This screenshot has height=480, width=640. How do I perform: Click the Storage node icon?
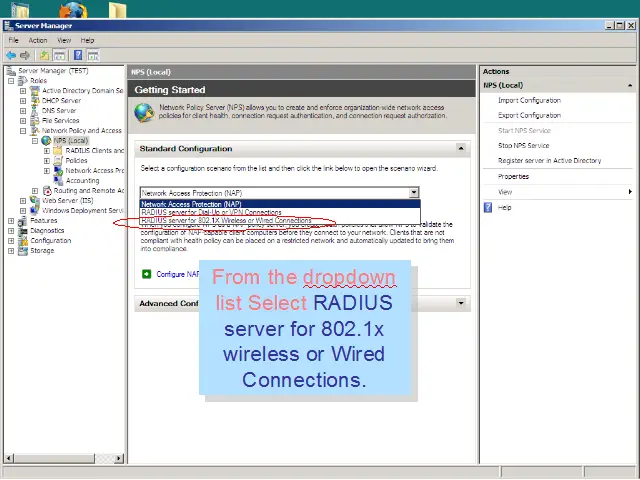tap(22, 251)
